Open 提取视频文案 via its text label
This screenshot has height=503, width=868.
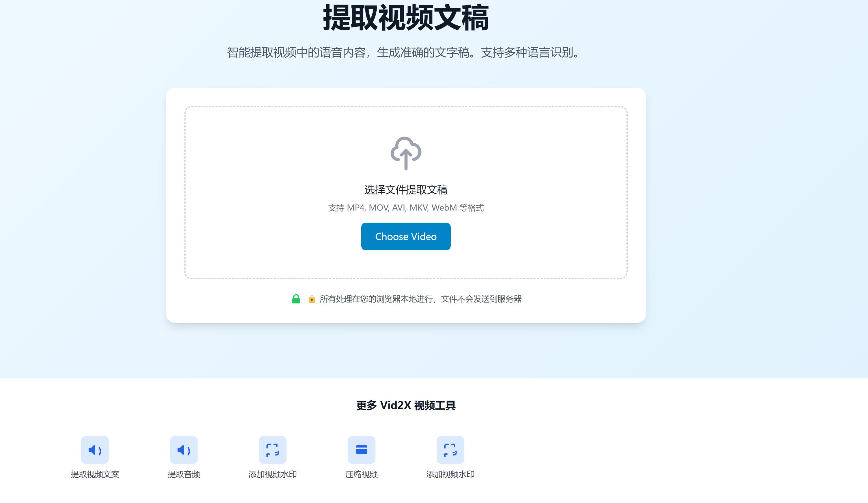[95, 474]
